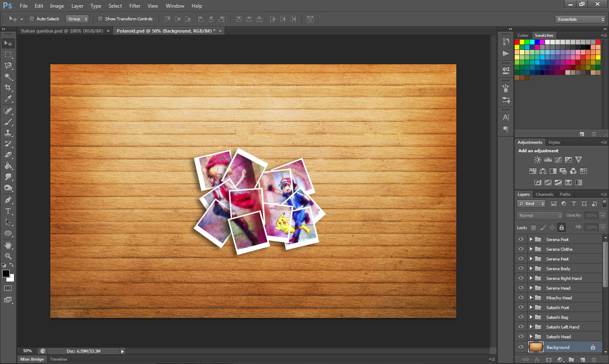Expand the Satoshi Bag layer group
Viewport: 609px width, 364px height.
[x=531, y=317]
